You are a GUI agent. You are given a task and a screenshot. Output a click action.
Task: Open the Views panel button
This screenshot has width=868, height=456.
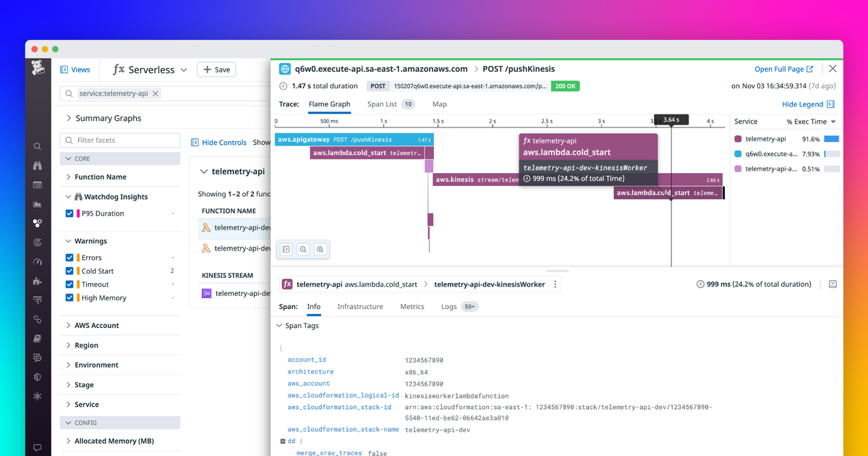[x=75, y=69]
